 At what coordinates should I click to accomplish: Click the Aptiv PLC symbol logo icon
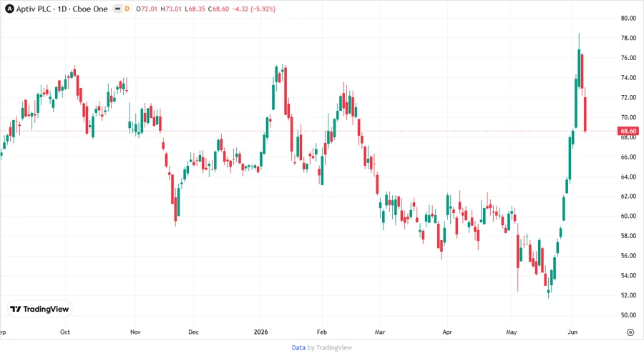(9, 9)
